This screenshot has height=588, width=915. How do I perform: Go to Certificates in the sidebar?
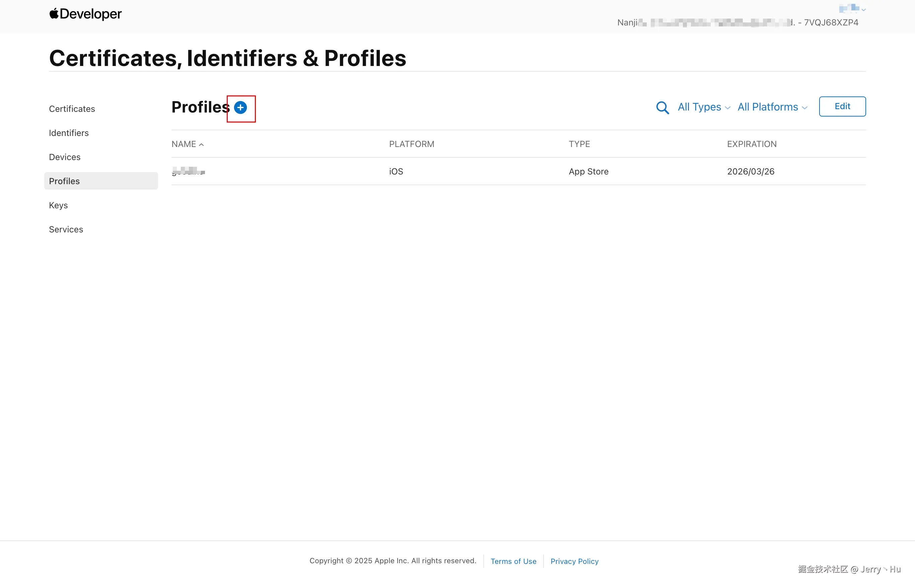click(72, 109)
